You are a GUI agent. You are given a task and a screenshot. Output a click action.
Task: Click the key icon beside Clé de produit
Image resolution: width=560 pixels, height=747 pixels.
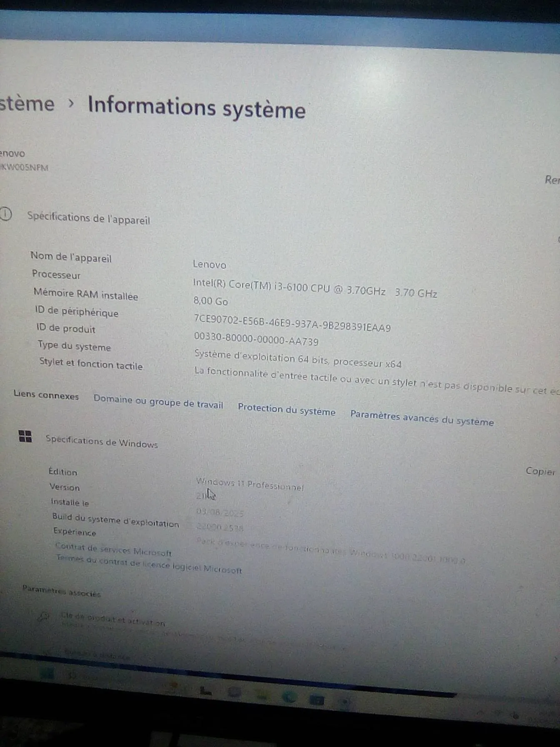44,616
